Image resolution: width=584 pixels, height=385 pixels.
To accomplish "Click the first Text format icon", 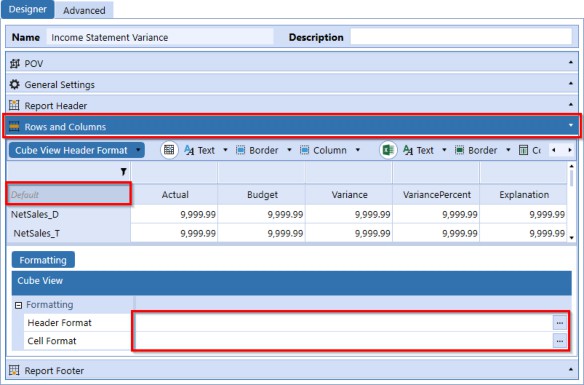I will coord(189,150).
